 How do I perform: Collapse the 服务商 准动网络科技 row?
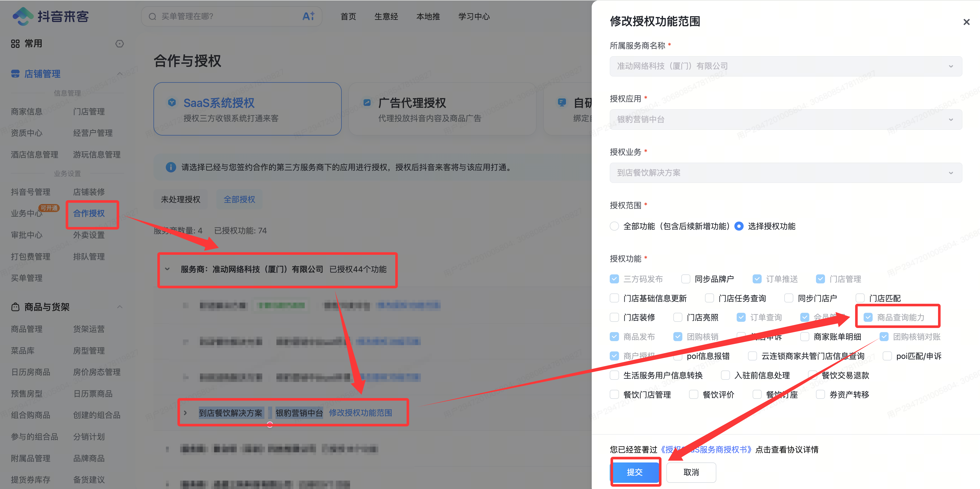(x=167, y=269)
